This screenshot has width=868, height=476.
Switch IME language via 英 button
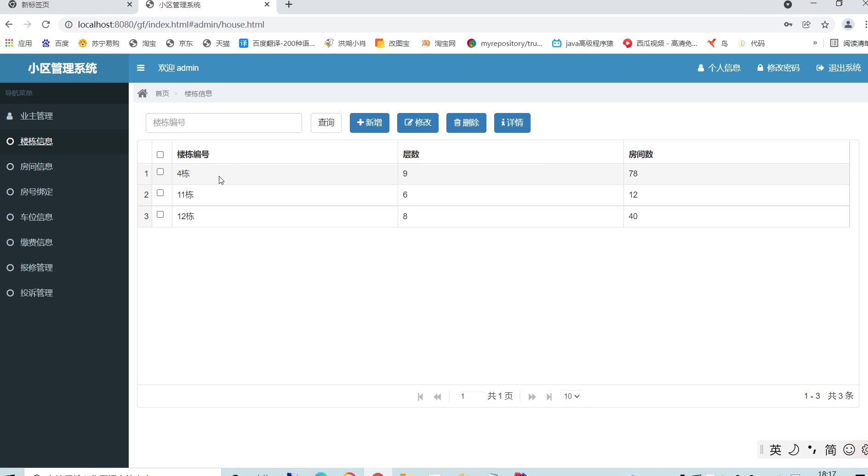click(776, 450)
